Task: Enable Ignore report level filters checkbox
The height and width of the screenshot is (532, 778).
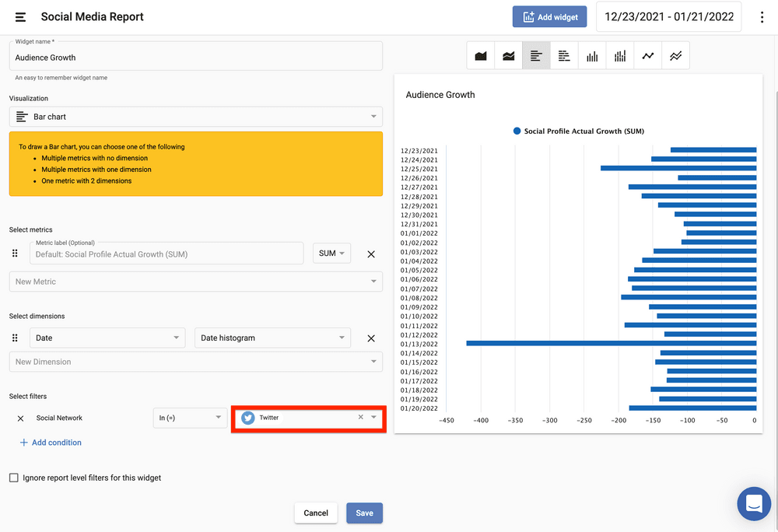Action: (x=14, y=478)
